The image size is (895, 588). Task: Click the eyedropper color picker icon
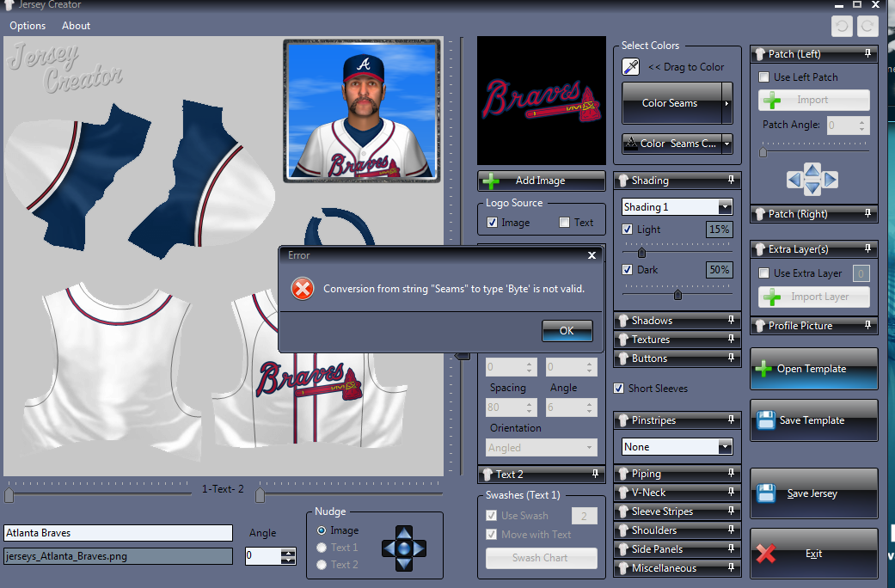(x=631, y=67)
